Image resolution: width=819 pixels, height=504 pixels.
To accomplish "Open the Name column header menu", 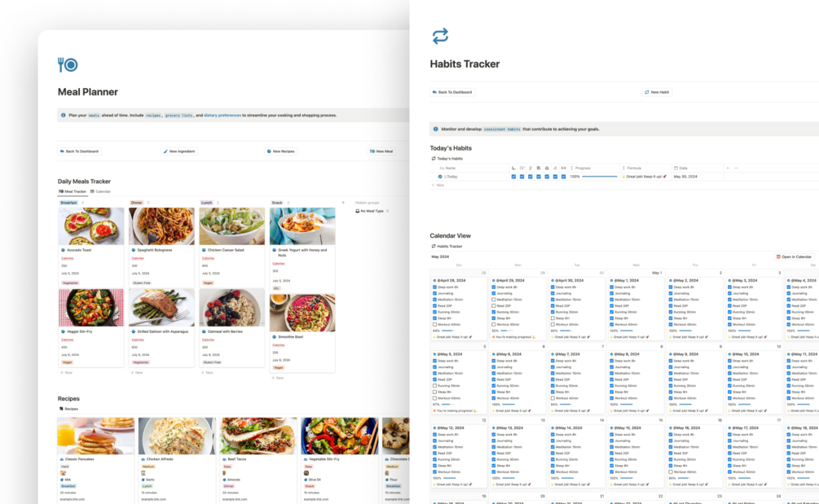I will tap(469, 168).
